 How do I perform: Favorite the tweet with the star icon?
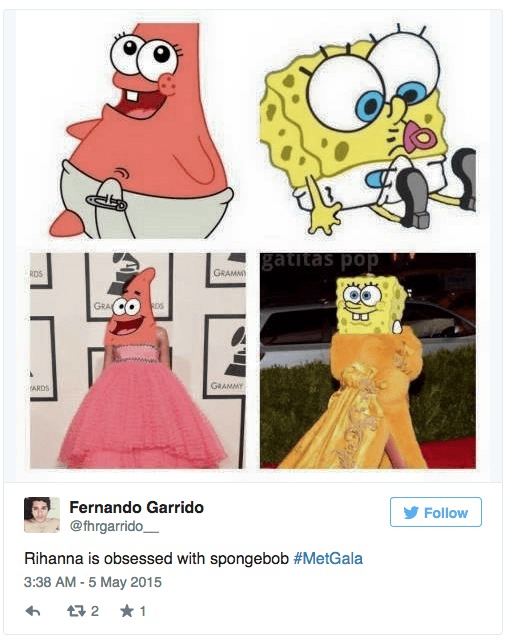pos(127,611)
